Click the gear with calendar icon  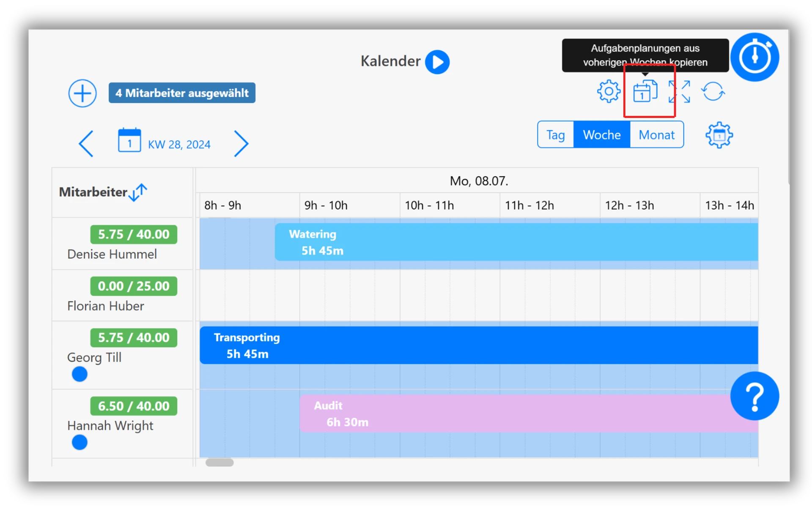click(x=719, y=135)
